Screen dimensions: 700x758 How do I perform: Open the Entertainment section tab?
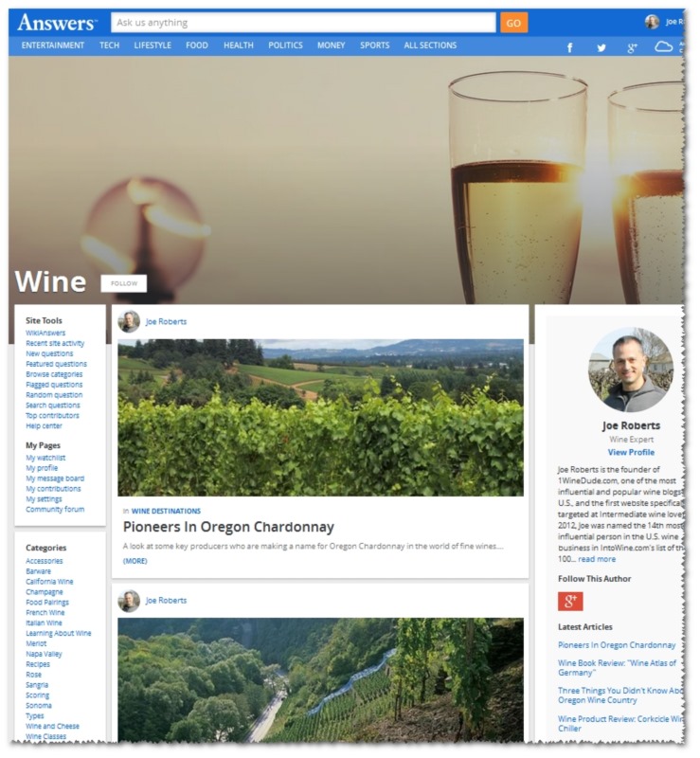pos(53,45)
